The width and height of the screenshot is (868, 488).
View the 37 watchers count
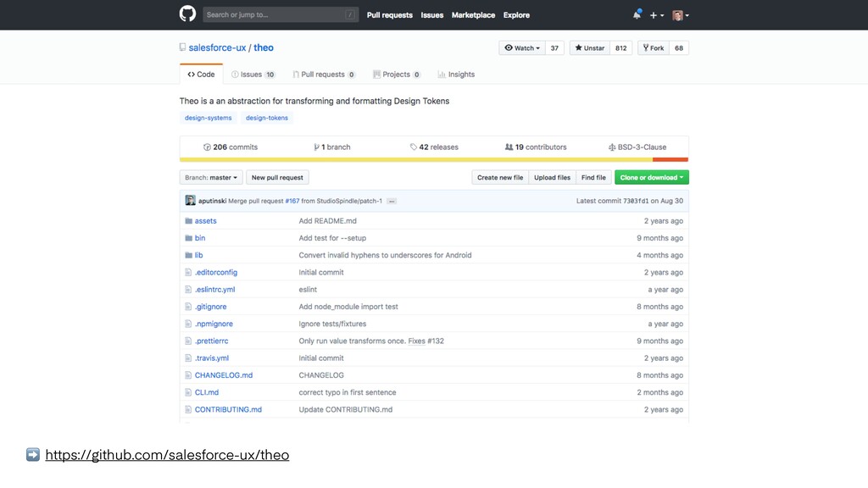[x=554, y=48]
